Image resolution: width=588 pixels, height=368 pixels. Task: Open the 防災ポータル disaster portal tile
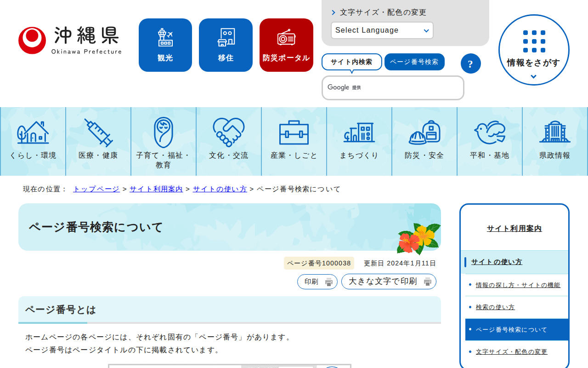pyautogui.click(x=286, y=45)
